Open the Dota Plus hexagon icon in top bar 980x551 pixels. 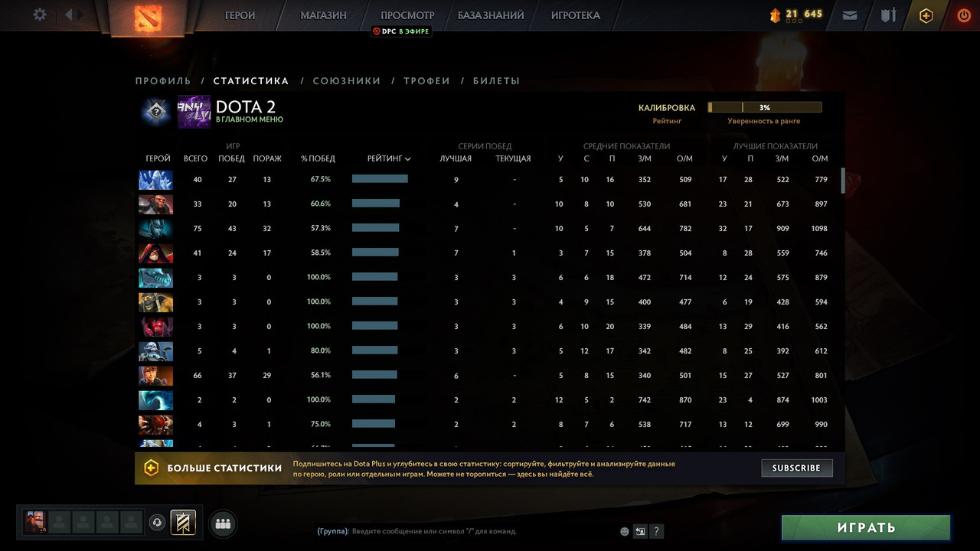pos(926,15)
